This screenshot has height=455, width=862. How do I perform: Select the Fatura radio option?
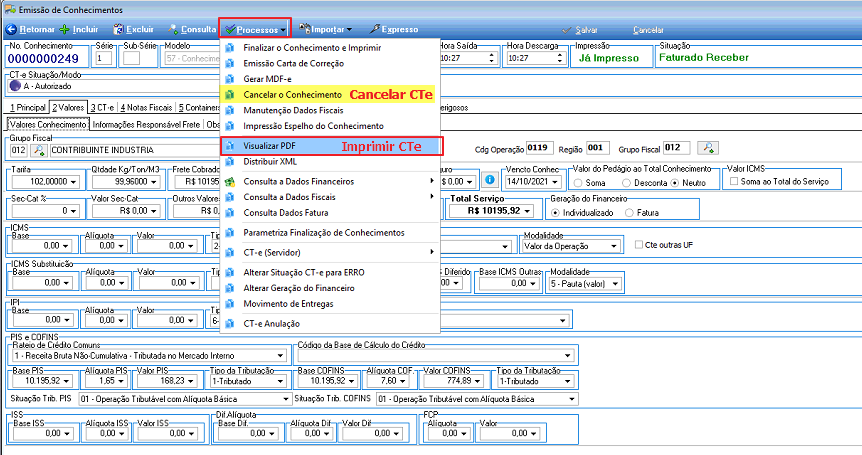[629, 213]
